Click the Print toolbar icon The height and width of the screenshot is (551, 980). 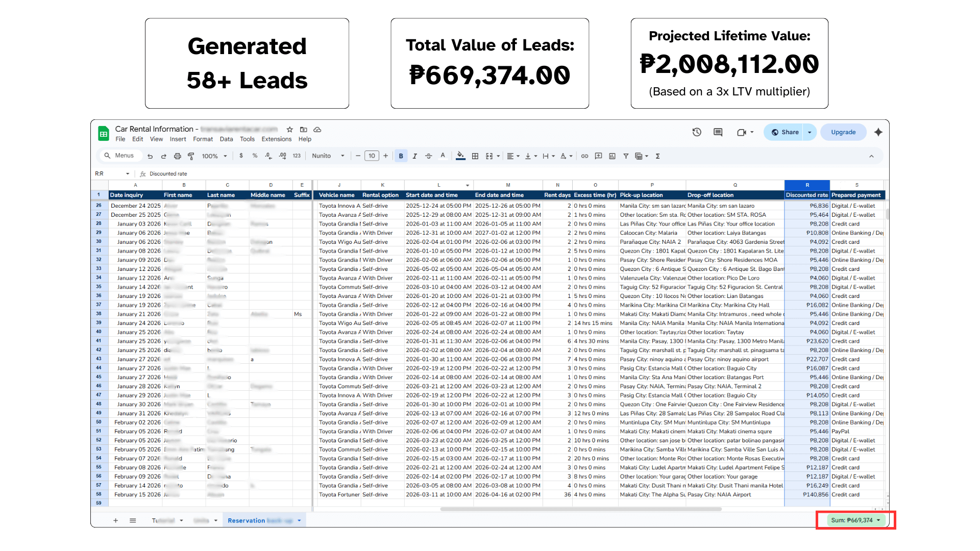tap(177, 156)
